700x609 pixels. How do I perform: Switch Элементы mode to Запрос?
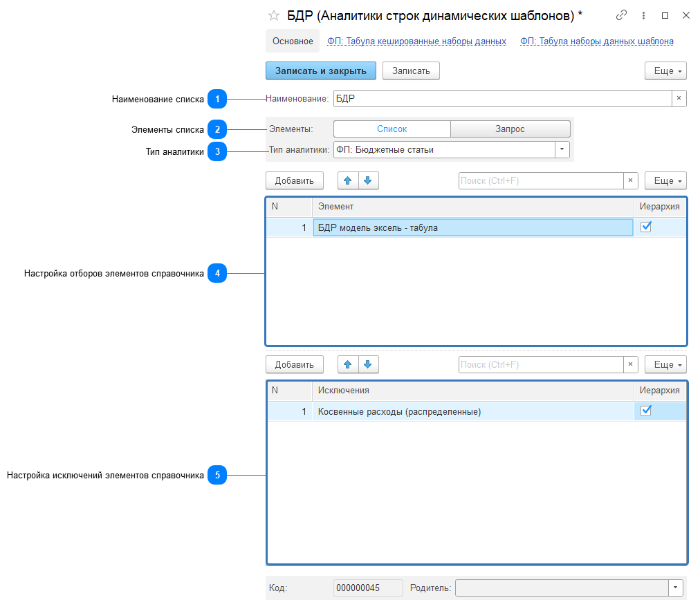coord(510,129)
